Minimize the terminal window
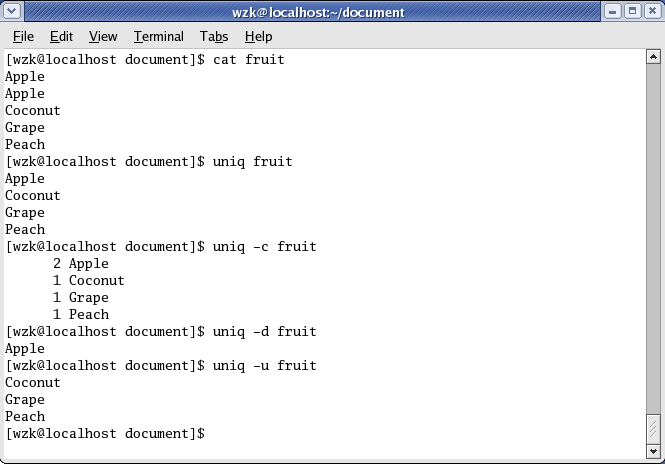The height and width of the screenshot is (464, 665). [612, 11]
